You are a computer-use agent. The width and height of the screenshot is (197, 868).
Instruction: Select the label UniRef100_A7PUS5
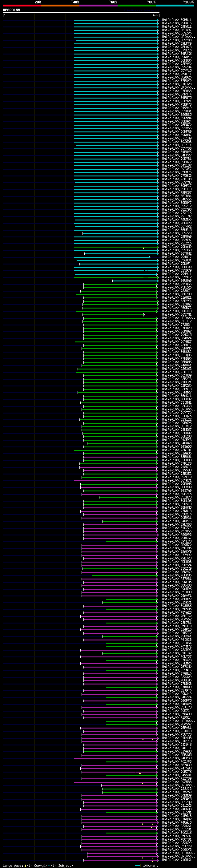point(176,91)
